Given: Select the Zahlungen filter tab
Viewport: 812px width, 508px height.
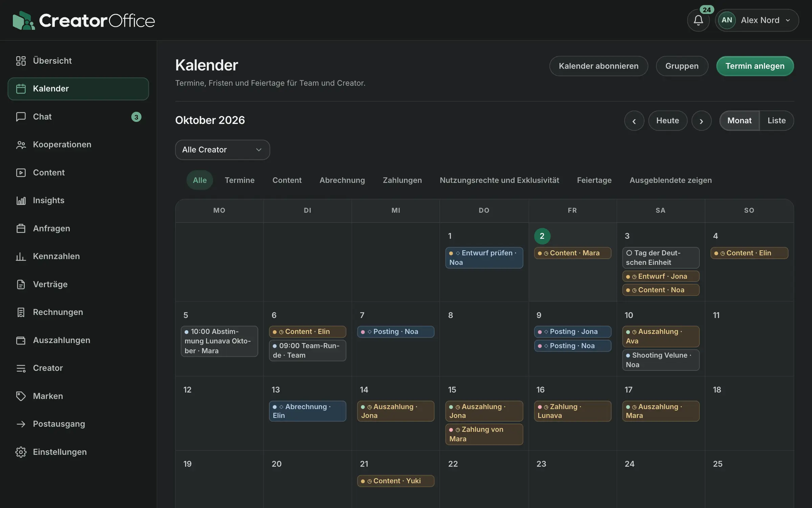Looking at the screenshot, I should point(402,180).
